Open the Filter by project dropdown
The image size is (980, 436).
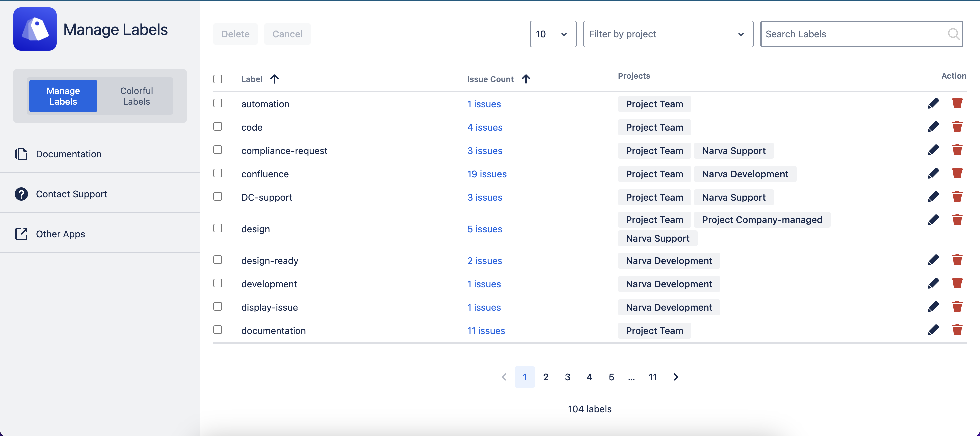click(x=668, y=34)
